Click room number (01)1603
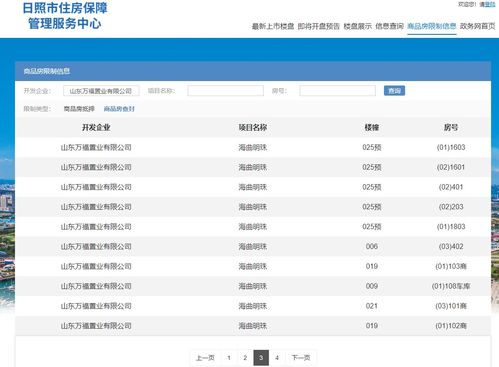The height and width of the screenshot is (367, 499). coord(451,147)
